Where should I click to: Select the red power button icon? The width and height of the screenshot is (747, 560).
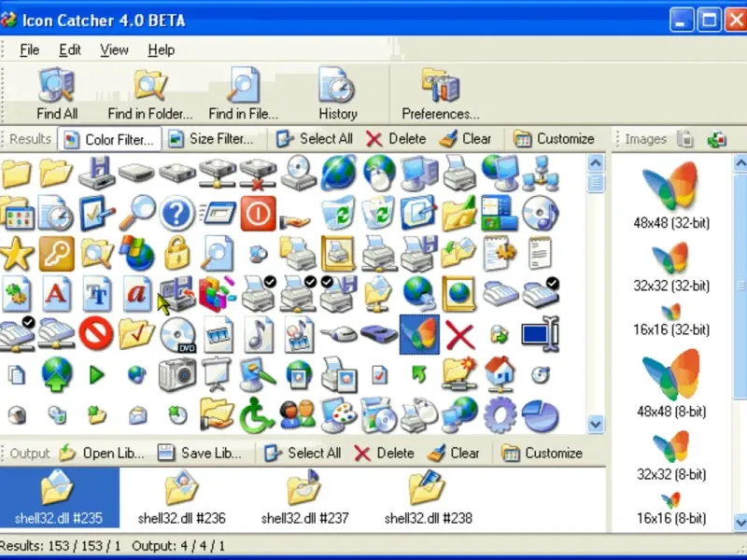258,214
